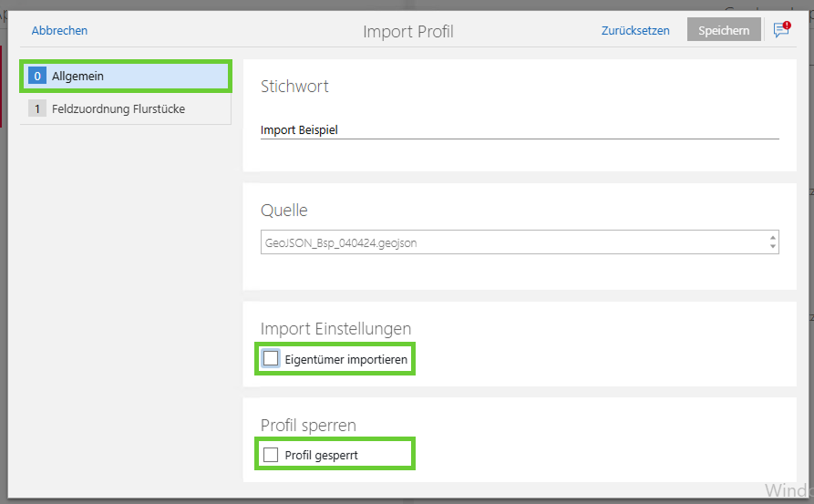Enable the Eigentümer importieren checkbox
This screenshot has height=504, width=814.
point(271,359)
